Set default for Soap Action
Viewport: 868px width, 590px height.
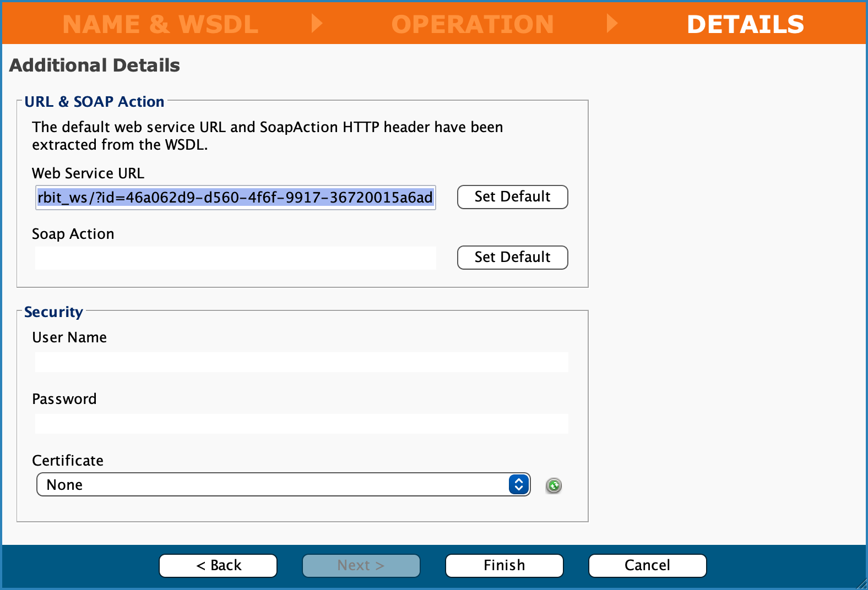tap(512, 258)
